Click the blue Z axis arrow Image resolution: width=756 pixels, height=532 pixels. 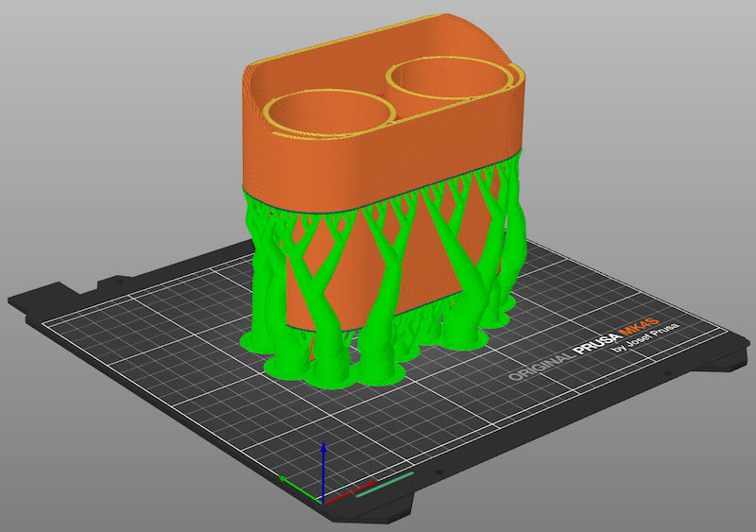coord(323,468)
